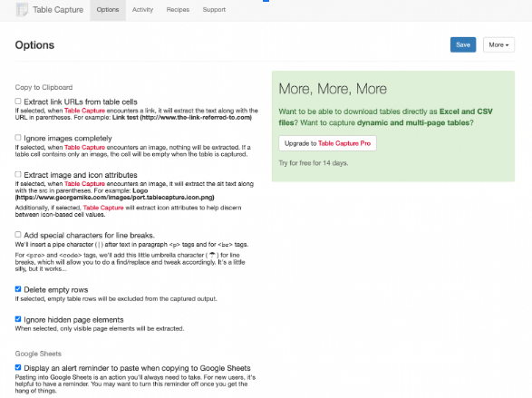Click Upgrade to Table Capture Pro button
Screen dimensions: 532x398
click(327, 143)
